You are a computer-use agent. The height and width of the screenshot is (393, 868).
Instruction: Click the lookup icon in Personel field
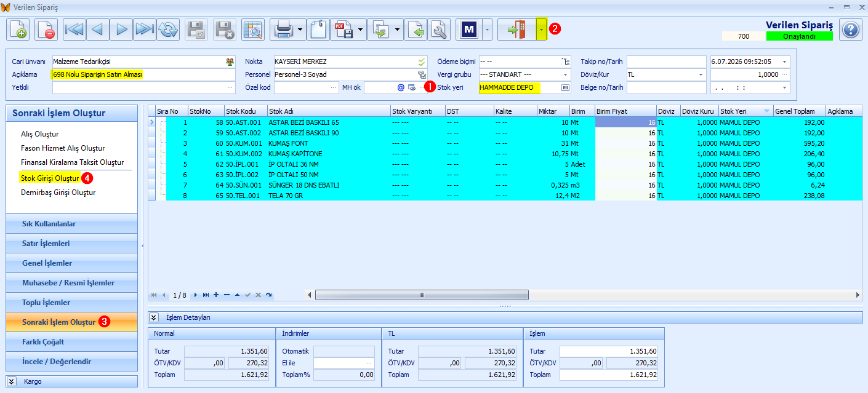pos(422,74)
